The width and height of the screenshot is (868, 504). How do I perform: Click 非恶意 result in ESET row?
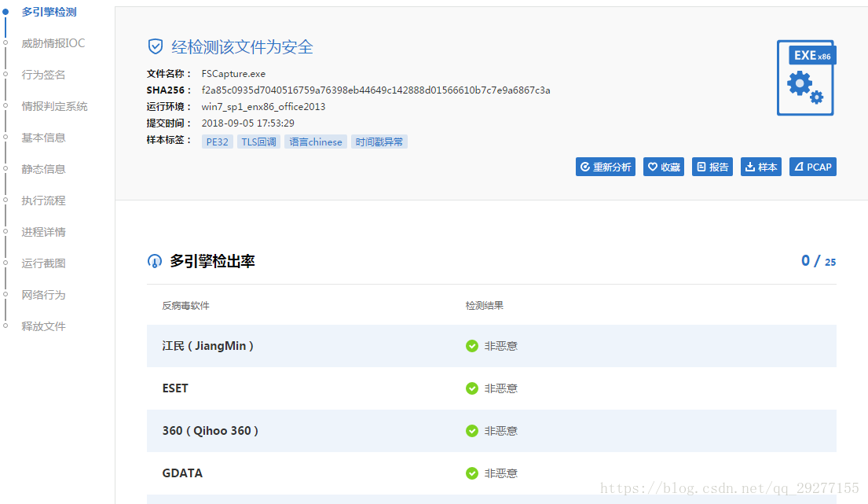pyautogui.click(x=501, y=388)
